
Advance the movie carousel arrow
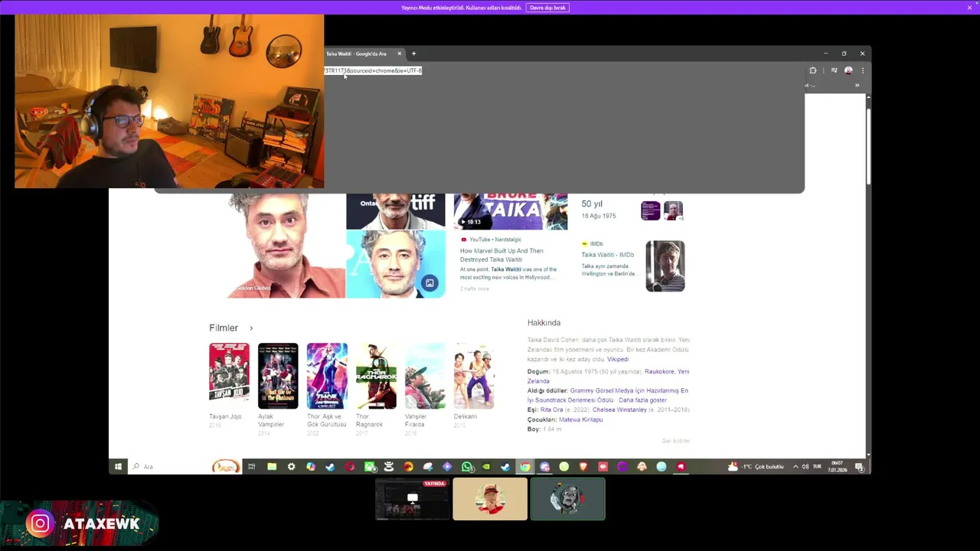tap(493, 376)
